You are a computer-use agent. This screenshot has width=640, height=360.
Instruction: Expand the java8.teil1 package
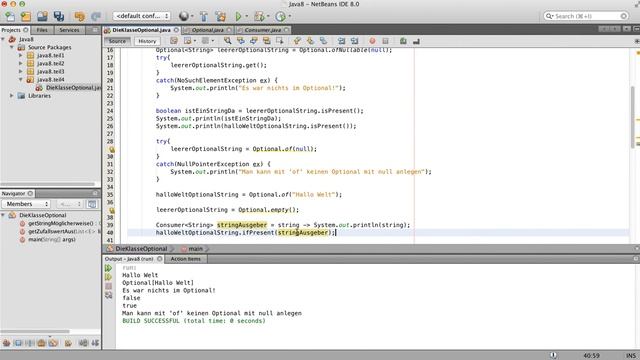click(20, 55)
